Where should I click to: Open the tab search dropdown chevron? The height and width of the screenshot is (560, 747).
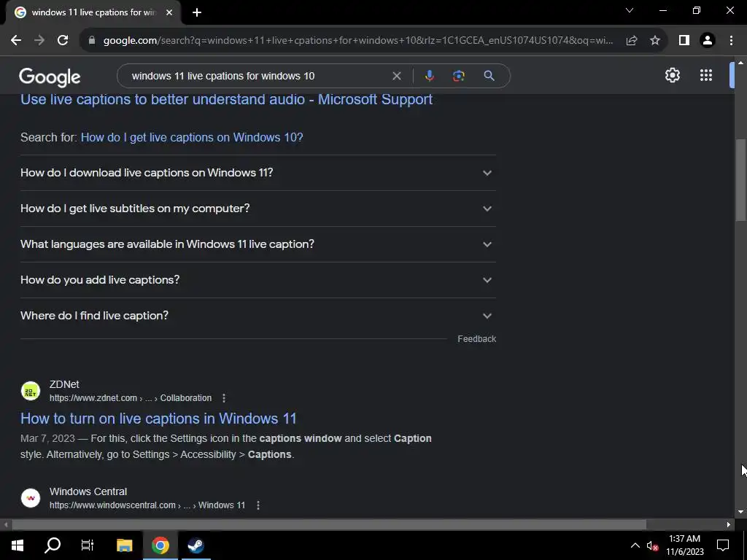click(x=630, y=10)
